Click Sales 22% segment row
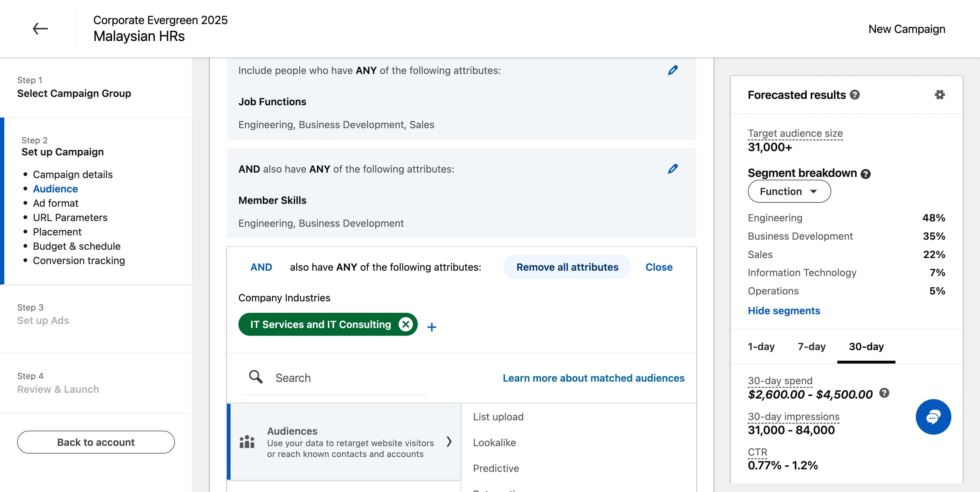The width and height of the screenshot is (980, 492). point(846,254)
